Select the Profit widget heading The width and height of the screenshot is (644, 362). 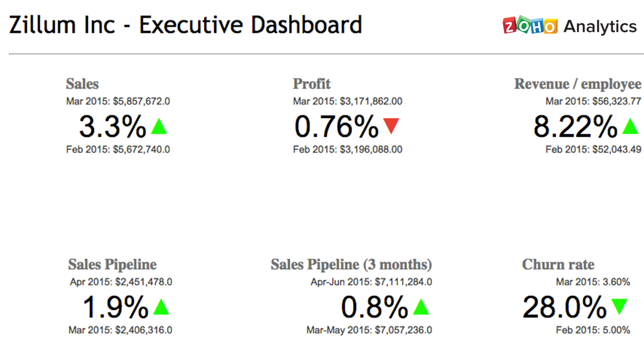click(x=312, y=84)
